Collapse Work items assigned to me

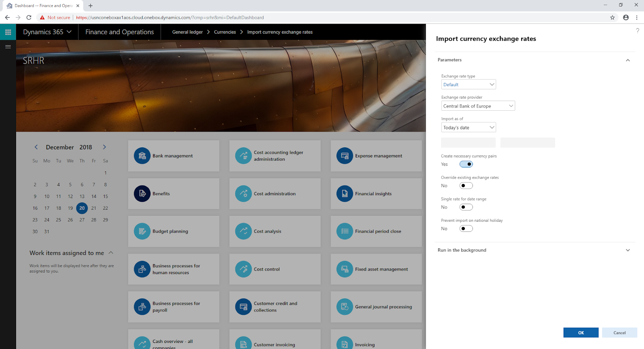(111, 253)
